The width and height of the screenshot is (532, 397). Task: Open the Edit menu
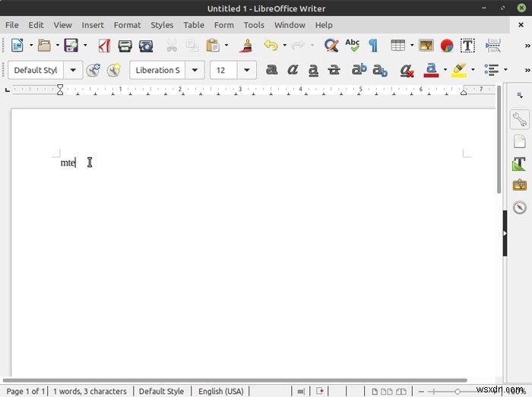(x=36, y=25)
